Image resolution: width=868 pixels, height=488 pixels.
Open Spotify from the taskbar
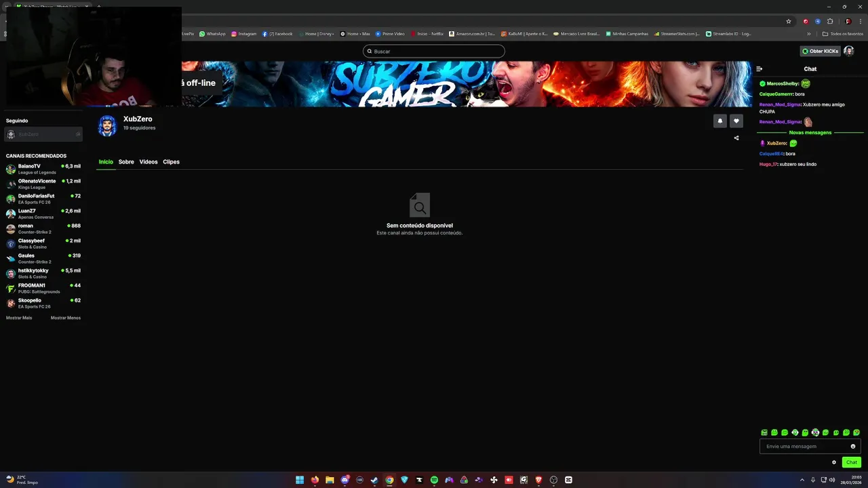[x=434, y=480]
